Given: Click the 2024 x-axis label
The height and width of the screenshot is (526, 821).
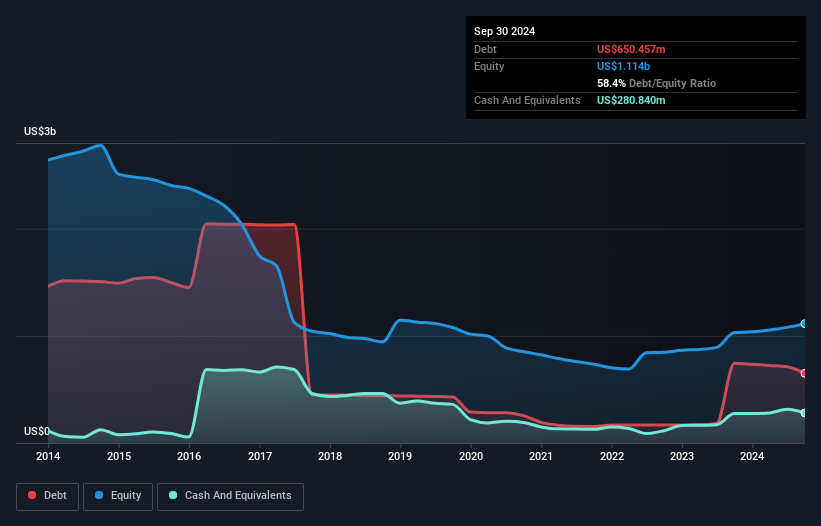Looking at the screenshot, I should coord(752,456).
